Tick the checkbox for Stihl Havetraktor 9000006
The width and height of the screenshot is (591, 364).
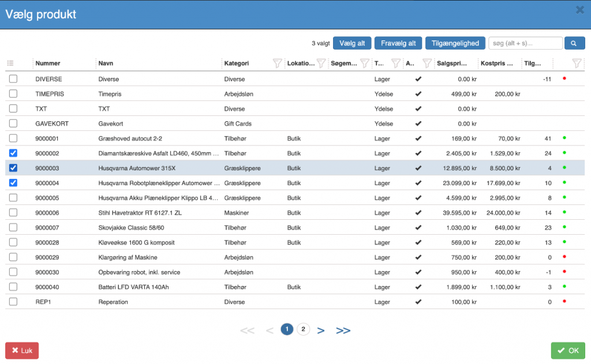(x=13, y=212)
